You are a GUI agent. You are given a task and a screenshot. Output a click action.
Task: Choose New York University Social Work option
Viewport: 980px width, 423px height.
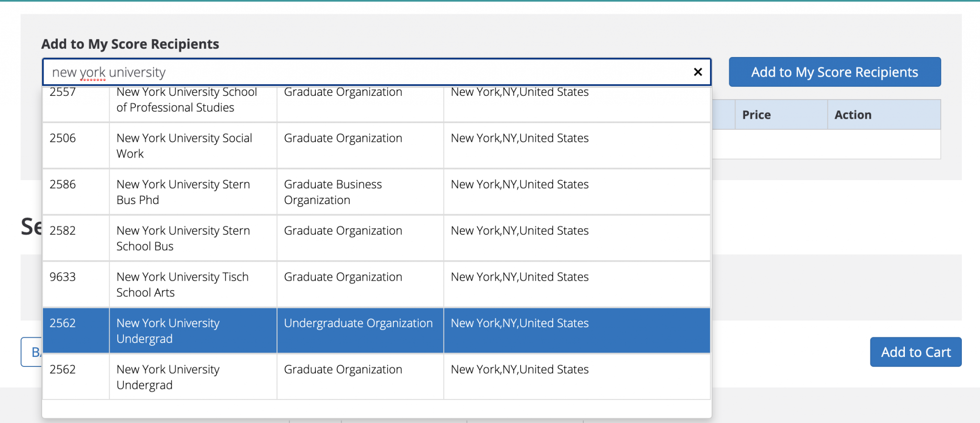[x=184, y=146]
